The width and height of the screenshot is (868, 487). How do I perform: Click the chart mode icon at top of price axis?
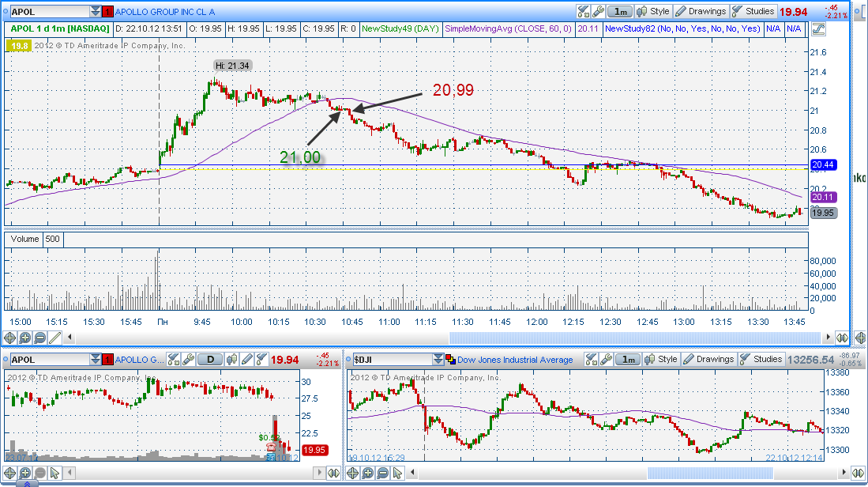(x=818, y=28)
